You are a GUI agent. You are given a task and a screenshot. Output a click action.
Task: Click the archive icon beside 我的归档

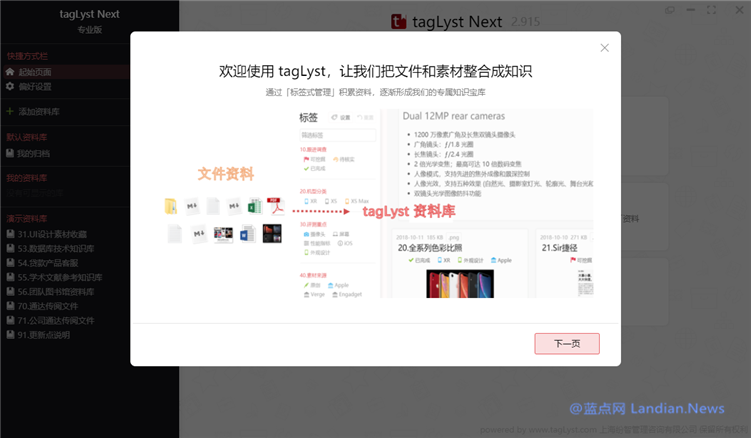coord(10,153)
